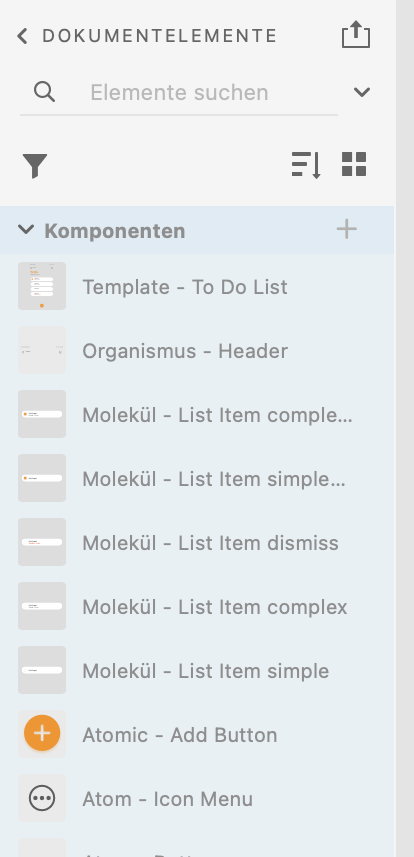
Task: Select Molekül - List Item simple
Action: pyautogui.click(x=197, y=670)
